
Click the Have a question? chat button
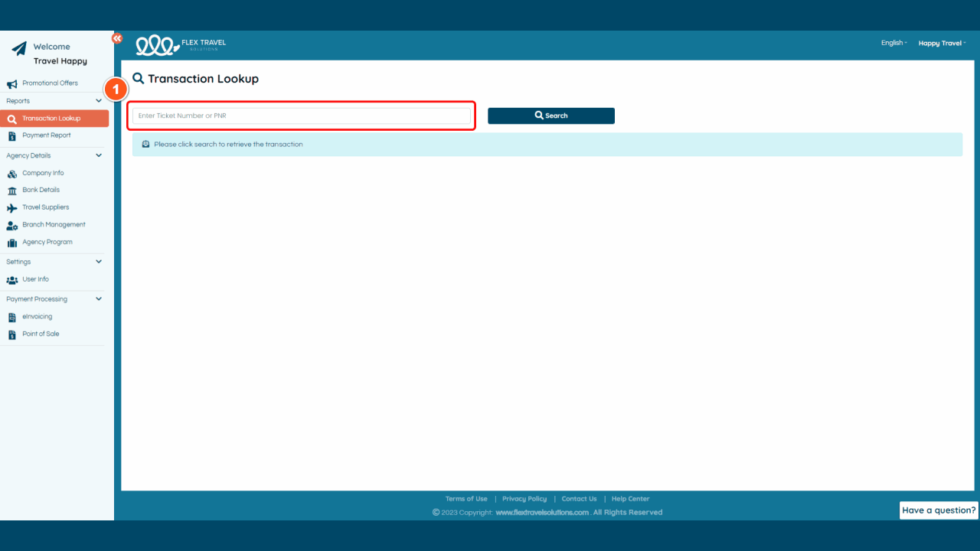click(939, 510)
